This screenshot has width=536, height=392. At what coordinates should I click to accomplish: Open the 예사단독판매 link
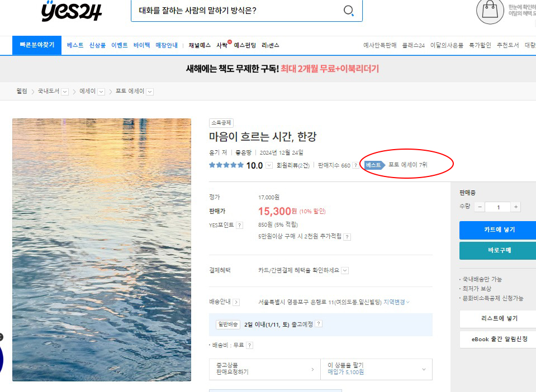(x=380, y=45)
